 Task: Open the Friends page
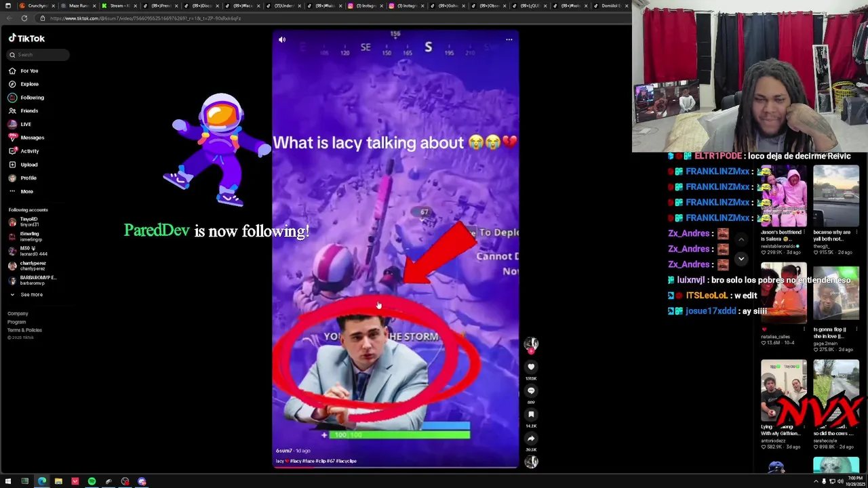pyautogui.click(x=24, y=110)
